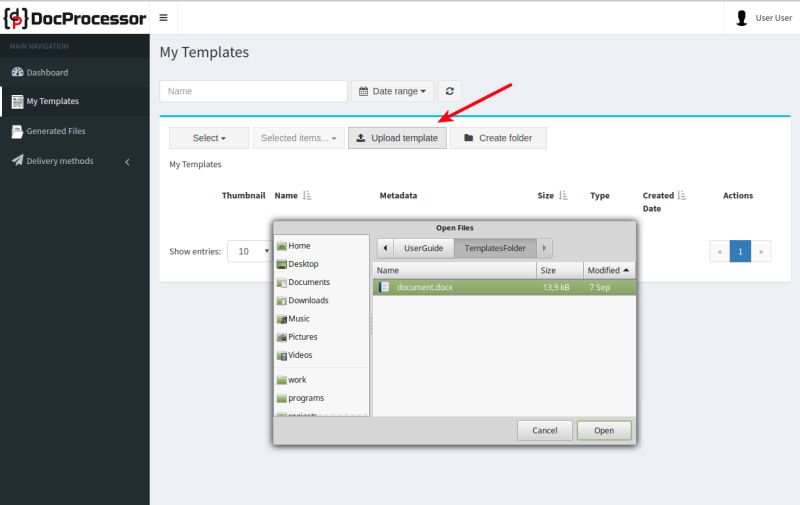Click the Name search field

point(254,91)
